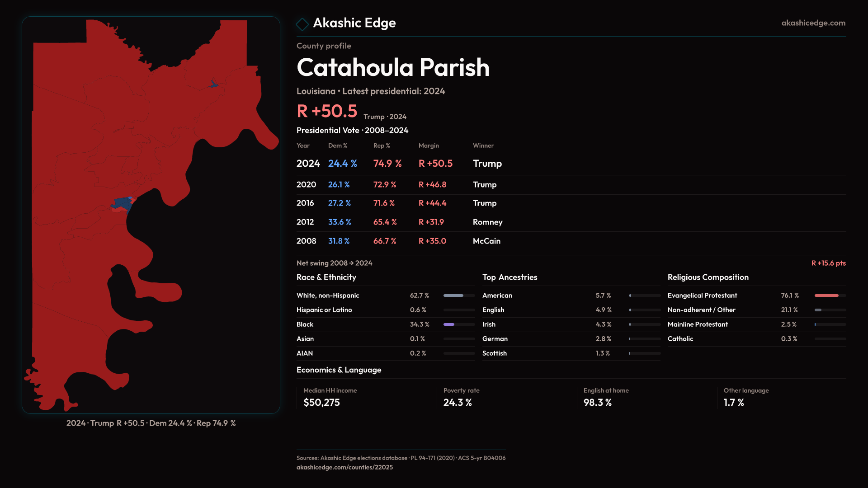The width and height of the screenshot is (868, 488).
Task: Click the Margin column header
Action: coord(429,145)
